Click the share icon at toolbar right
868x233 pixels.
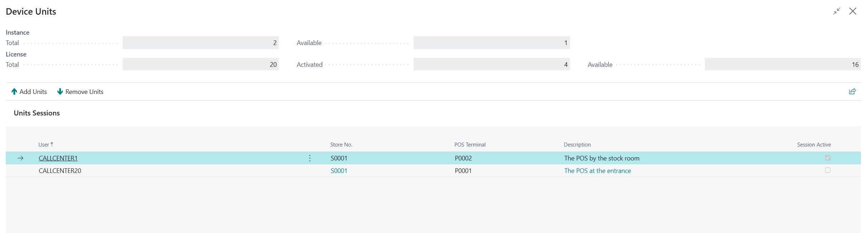click(x=852, y=91)
